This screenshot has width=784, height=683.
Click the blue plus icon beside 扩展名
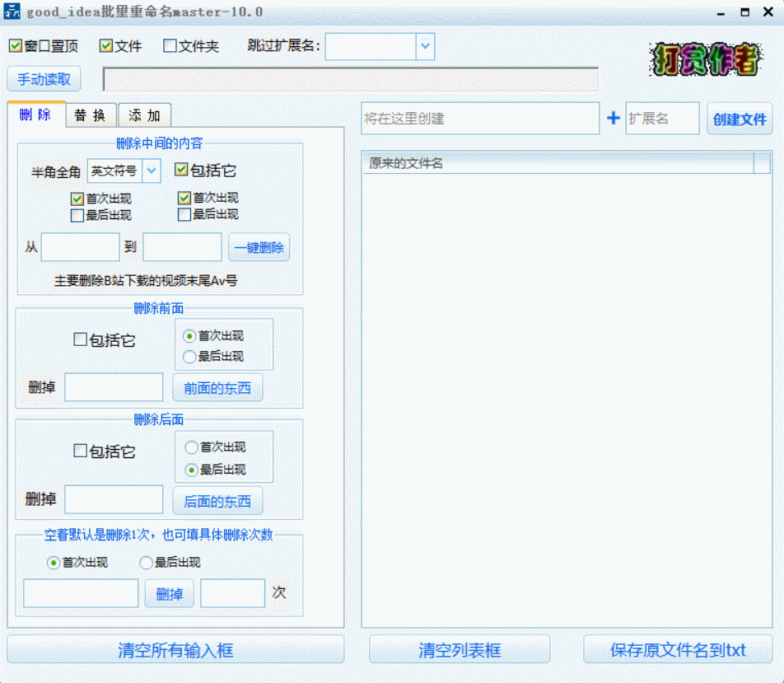click(613, 119)
